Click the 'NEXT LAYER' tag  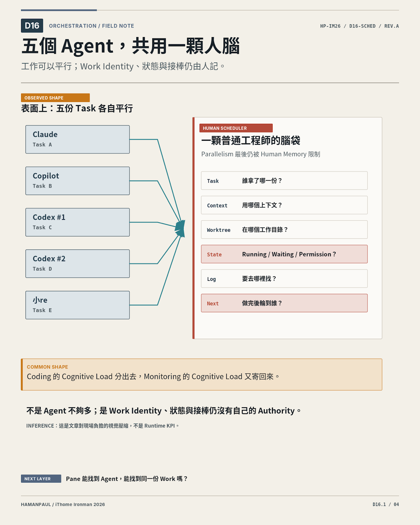click(41, 479)
